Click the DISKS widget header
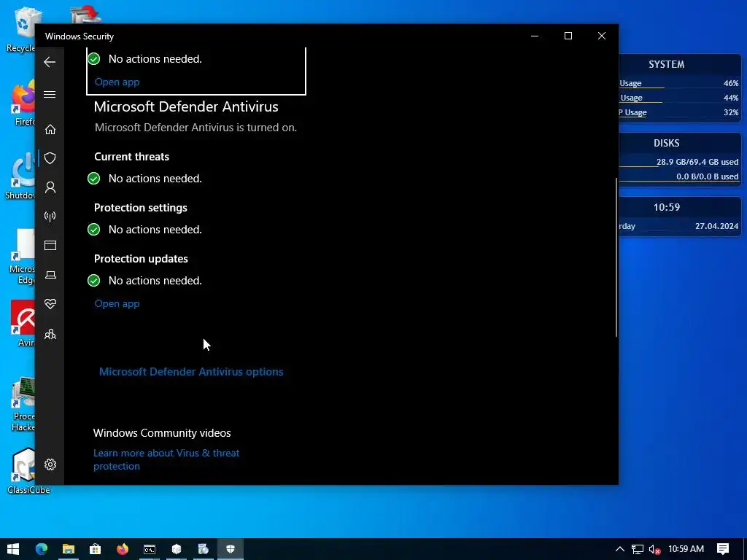Image resolution: width=747 pixels, height=560 pixels. [666, 143]
